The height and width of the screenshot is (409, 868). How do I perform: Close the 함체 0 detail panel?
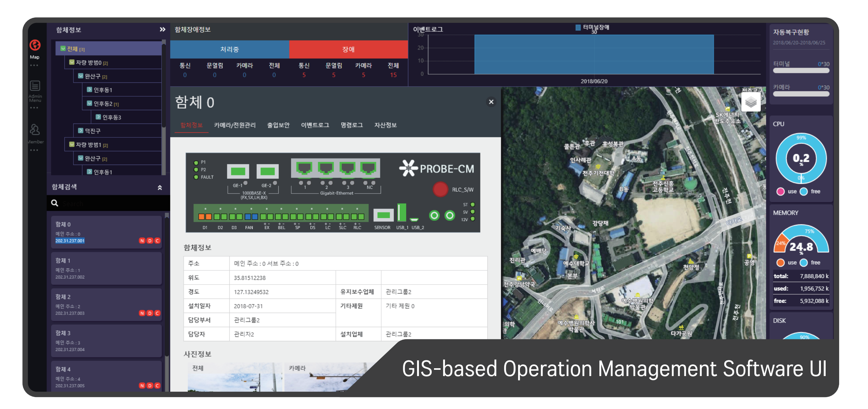click(491, 102)
